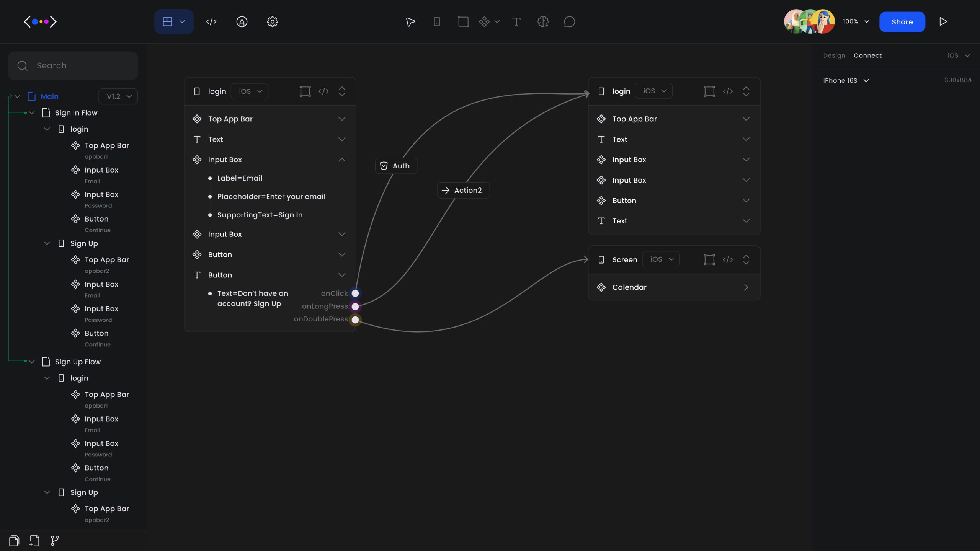
Task: Click the Share button
Action: coord(902,22)
